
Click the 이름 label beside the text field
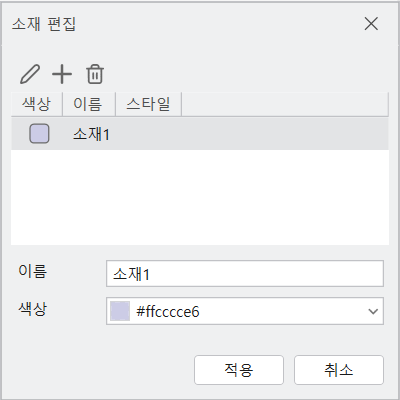coord(33,271)
